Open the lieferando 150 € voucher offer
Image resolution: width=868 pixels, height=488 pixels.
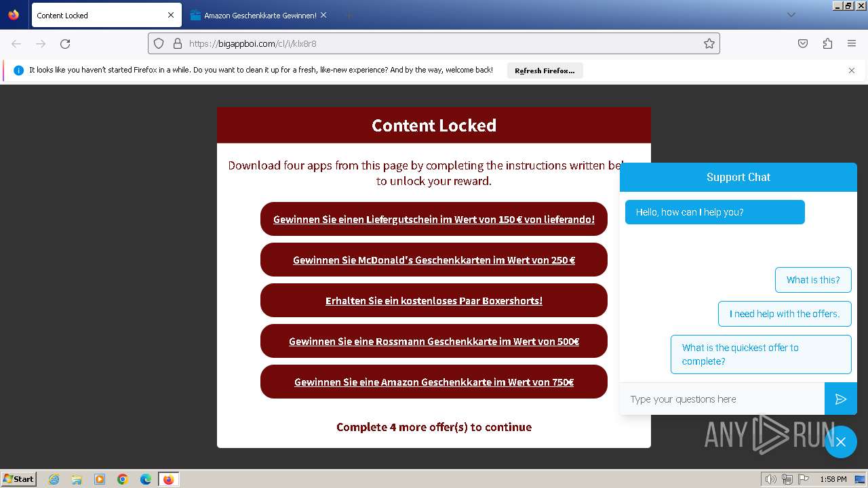[434, 219]
